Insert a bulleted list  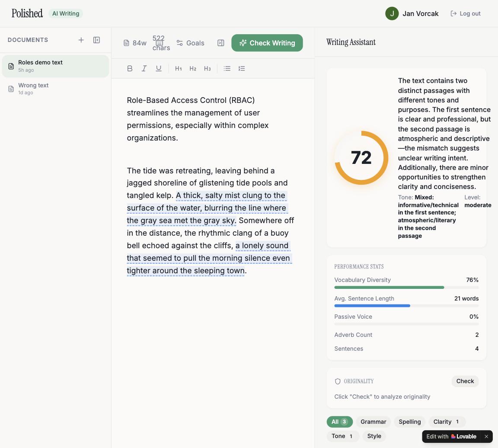tap(227, 68)
